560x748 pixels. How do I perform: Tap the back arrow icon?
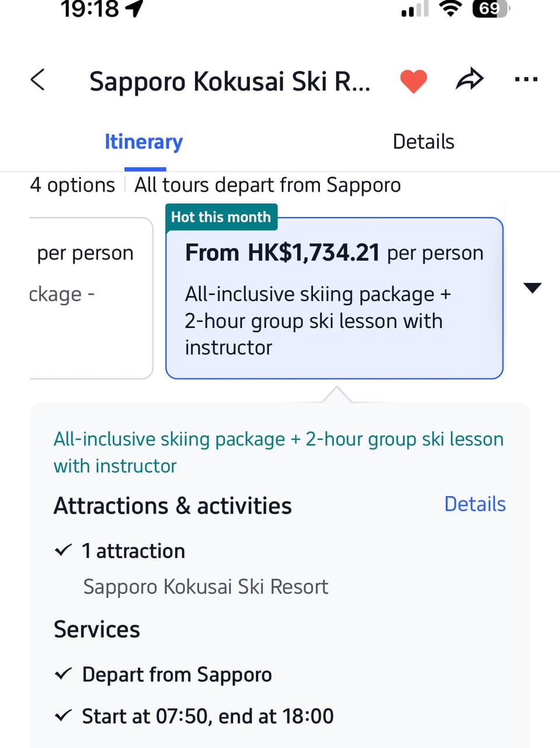pyautogui.click(x=38, y=79)
